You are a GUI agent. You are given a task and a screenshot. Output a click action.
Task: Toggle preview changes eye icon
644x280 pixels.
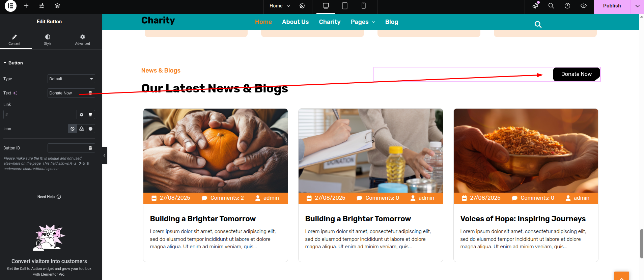pyautogui.click(x=584, y=6)
